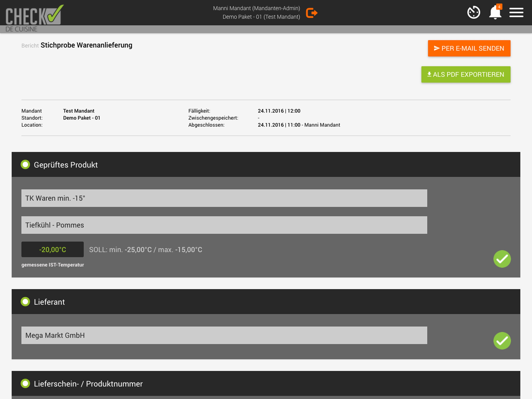
Task: Click the Check de Cuisine logo
Action: pyautogui.click(x=34, y=18)
